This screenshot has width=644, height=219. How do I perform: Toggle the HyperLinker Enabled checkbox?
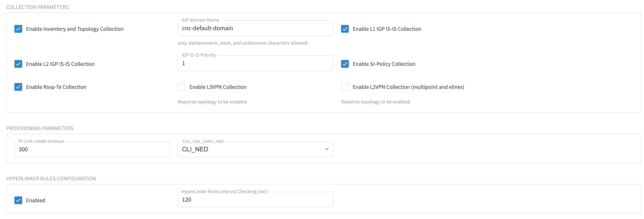click(x=18, y=200)
